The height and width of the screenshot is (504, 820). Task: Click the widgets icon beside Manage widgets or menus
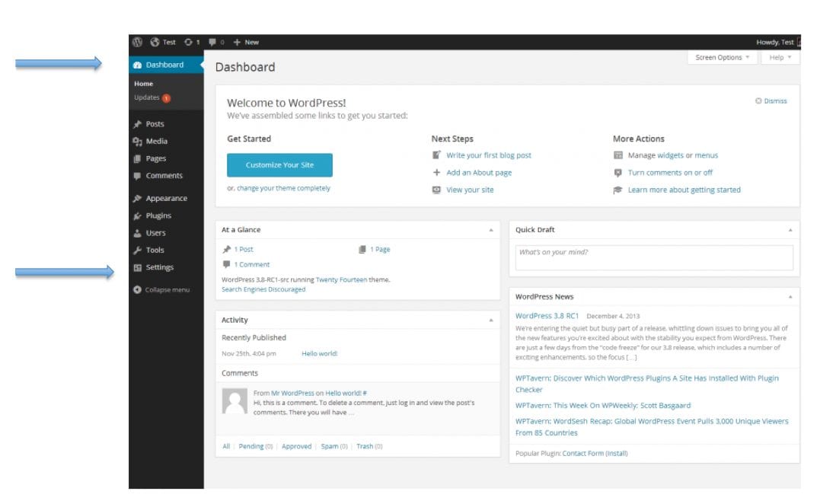pyautogui.click(x=618, y=155)
